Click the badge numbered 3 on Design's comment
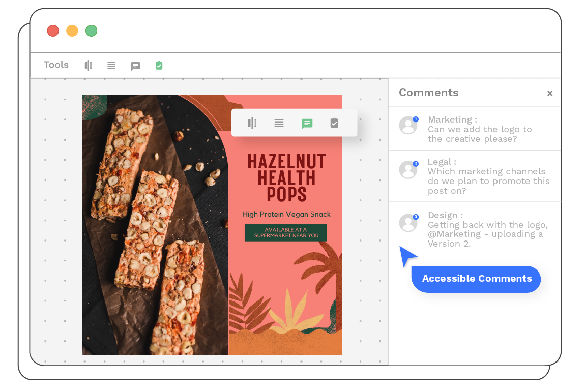Image resolution: width=585 pixels, height=392 pixels. pos(415,216)
